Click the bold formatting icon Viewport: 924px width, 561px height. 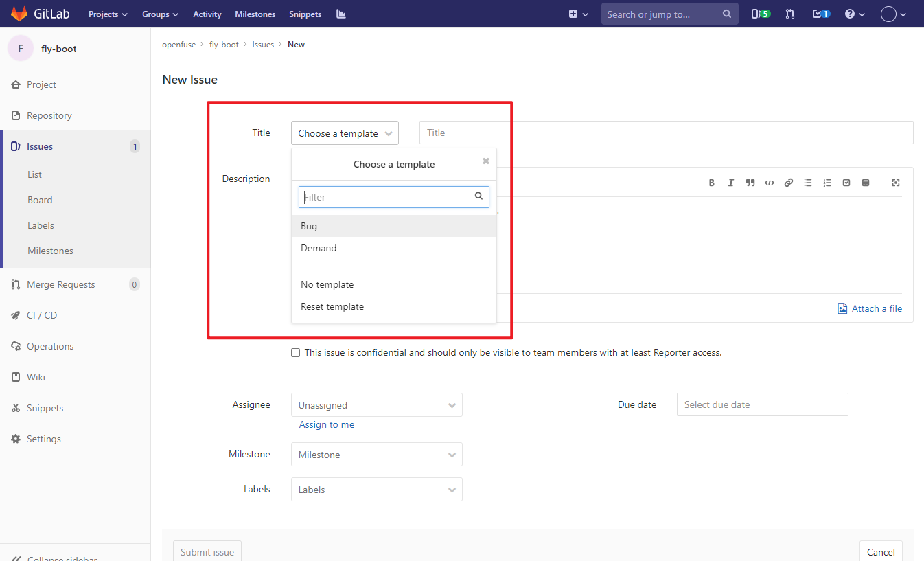click(x=712, y=183)
